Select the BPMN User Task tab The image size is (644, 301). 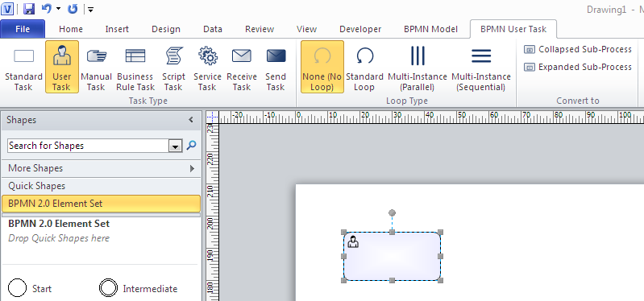[x=513, y=29]
